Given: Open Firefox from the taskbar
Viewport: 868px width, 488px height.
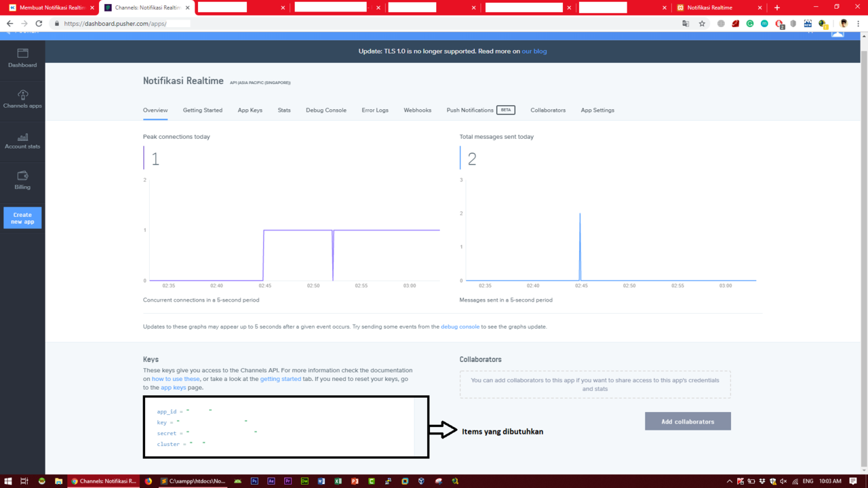Looking at the screenshot, I should (149, 481).
